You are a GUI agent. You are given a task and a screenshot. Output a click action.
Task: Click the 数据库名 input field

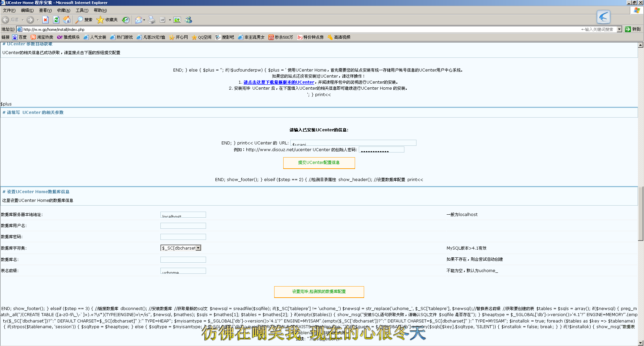pyautogui.click(x=183, y=260)
